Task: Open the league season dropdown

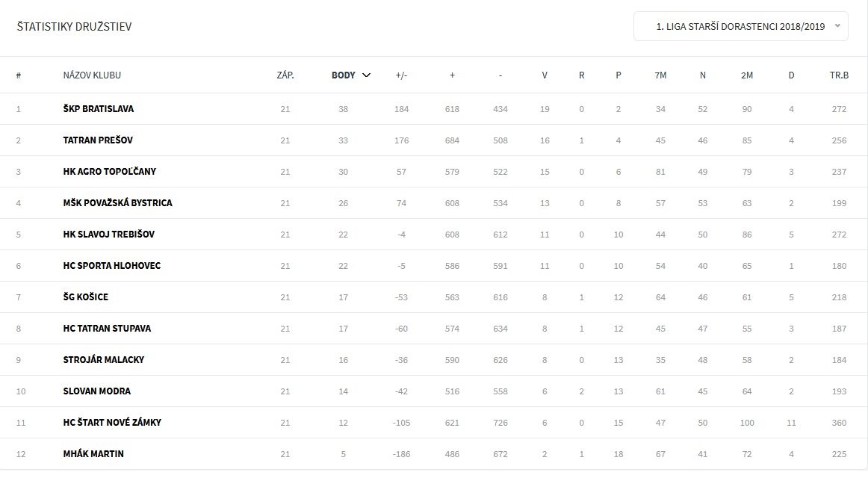Action: tap(740, 26)
